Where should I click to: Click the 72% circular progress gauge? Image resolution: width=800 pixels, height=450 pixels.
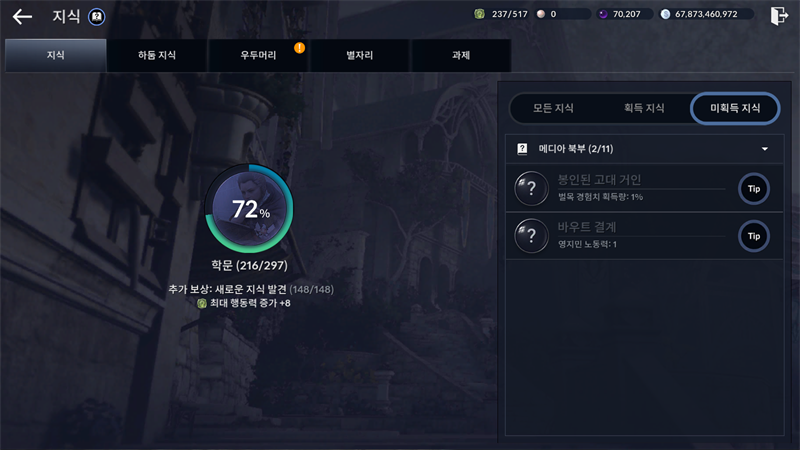[249, 208]
